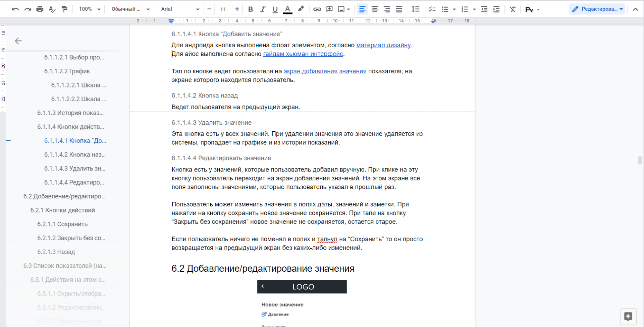Go to outline item 6.1.1.3 История показ...

70,113
